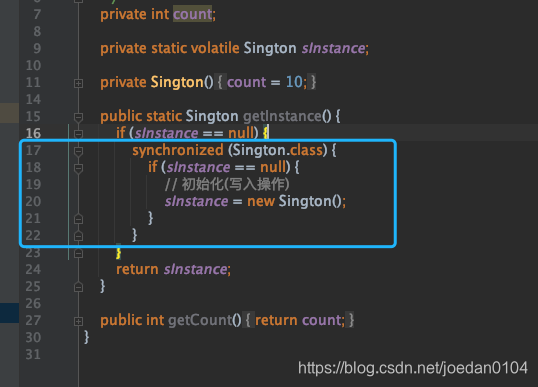Click the highlighted 'count' field on line 7
This screenshot has height=387, width=538.
pyautogui.click(x=192, y=14)
